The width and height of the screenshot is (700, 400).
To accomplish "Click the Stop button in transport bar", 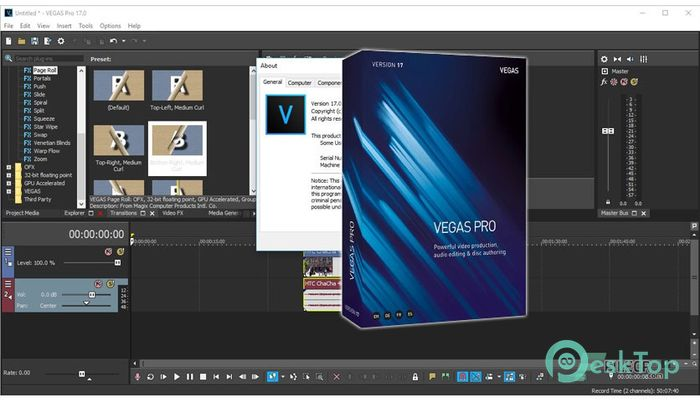I will pos(205,377).
